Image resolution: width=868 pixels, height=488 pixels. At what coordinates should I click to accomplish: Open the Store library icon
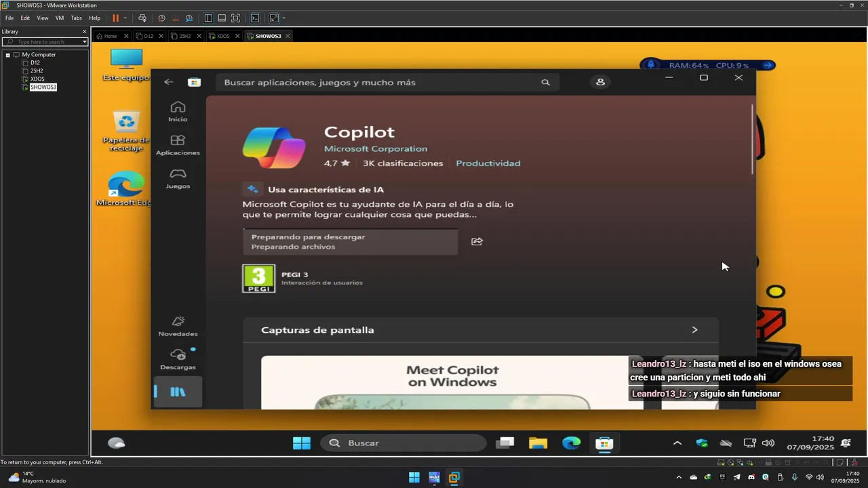coord(178,392)
